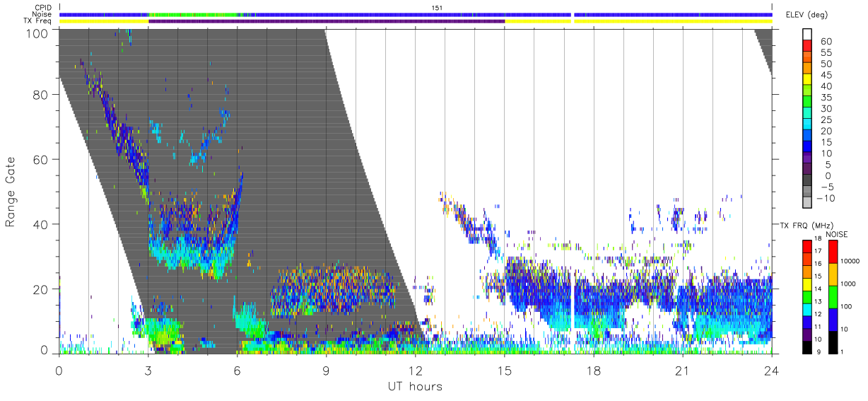
Task: Click Range Gate tick label 20
Action: 40,289
